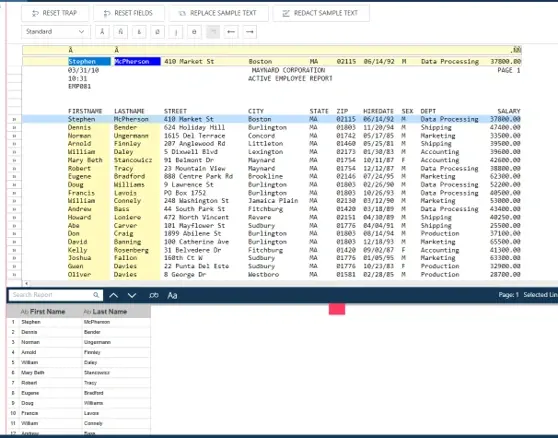Click the line marker for the Doug Williams row
Image resolution: width=558 pixels, height=438 pixels.
click(14, 185)
